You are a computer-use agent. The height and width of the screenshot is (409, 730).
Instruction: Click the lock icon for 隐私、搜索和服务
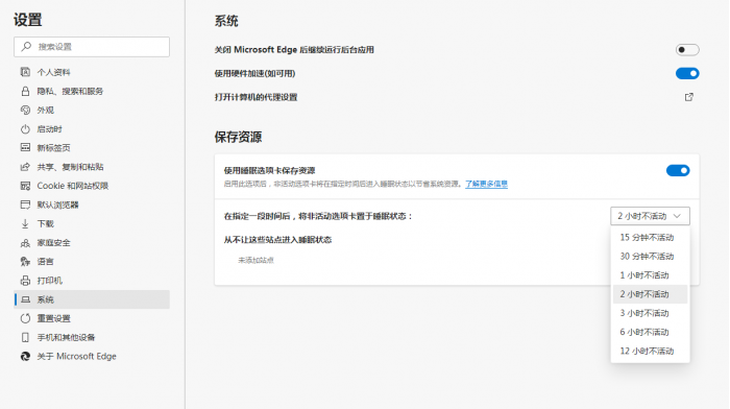click(26, 91)
